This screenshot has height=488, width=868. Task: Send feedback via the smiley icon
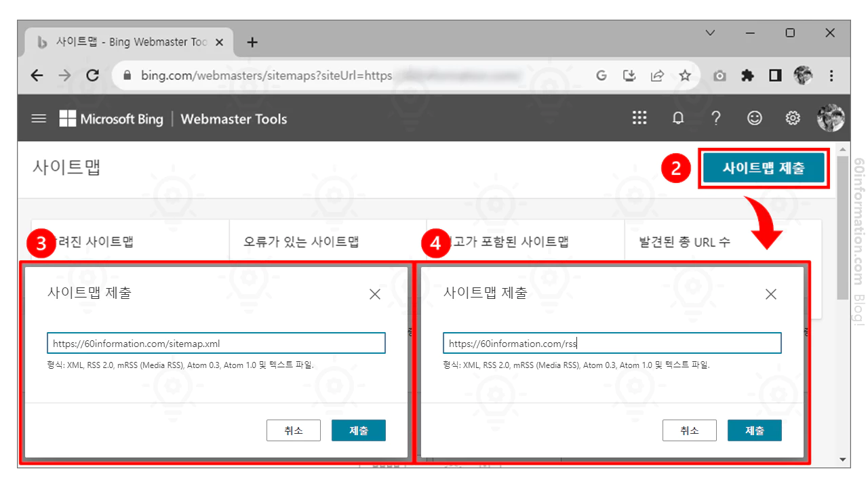[754, 118]
